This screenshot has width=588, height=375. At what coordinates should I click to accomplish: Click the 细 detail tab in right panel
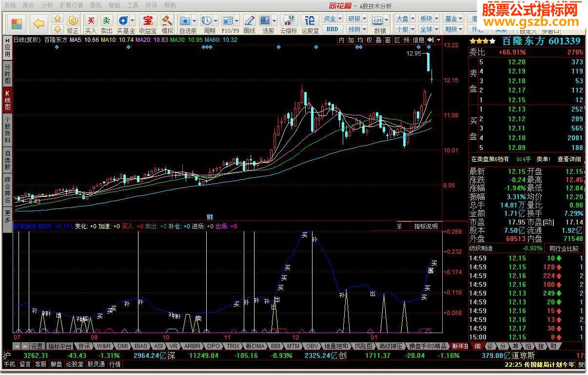point(477,346)
